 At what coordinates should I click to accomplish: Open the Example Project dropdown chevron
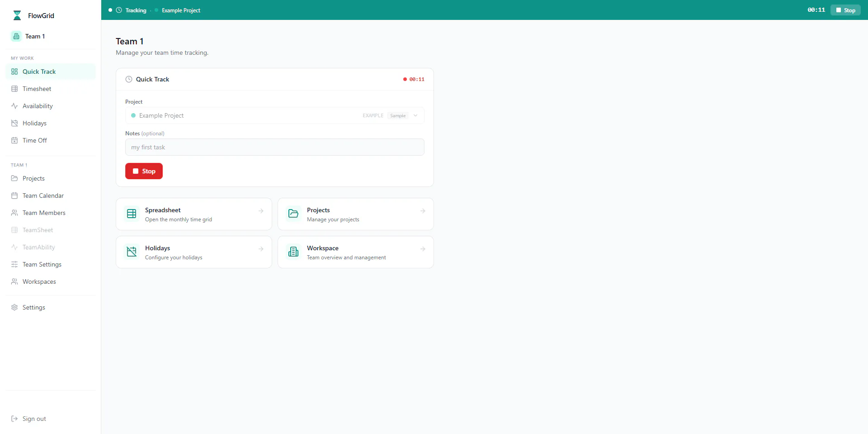(415, 115)
